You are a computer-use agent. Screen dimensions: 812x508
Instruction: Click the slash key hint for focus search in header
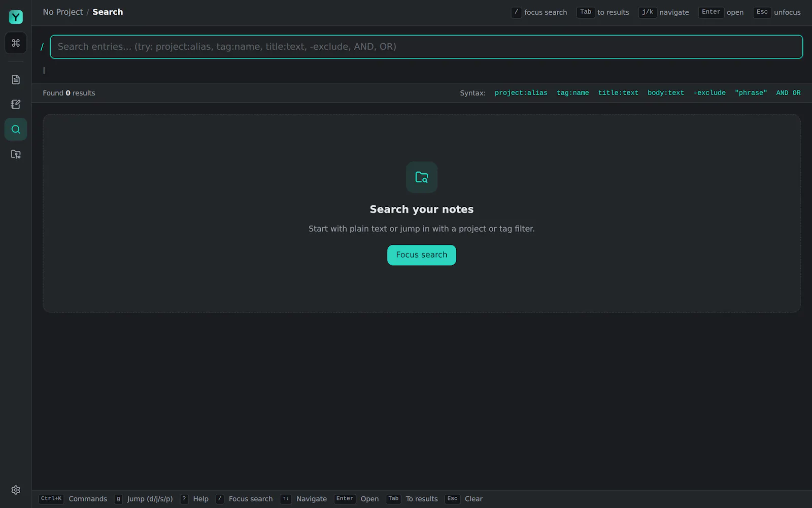coord(516,12)
